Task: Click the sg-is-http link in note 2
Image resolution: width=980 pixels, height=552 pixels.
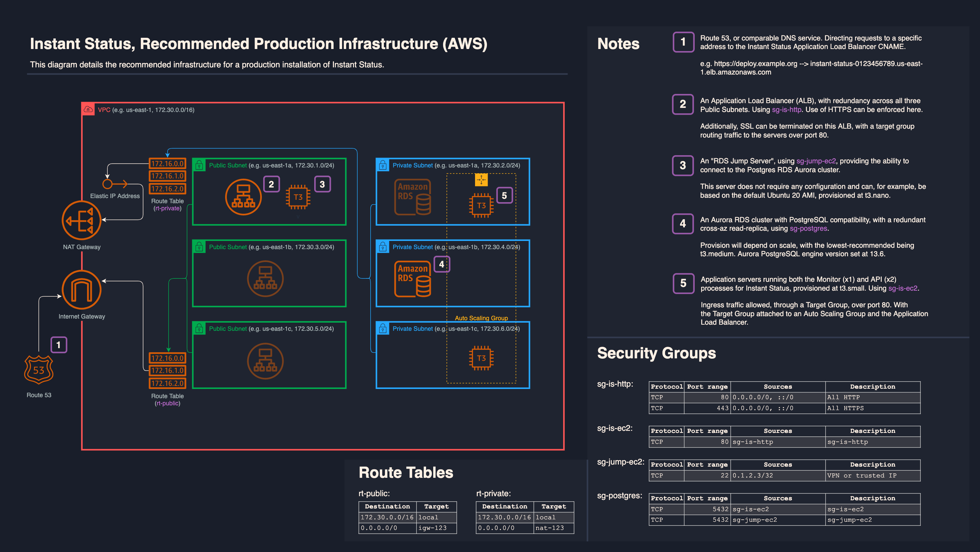Action: [787, 110]
